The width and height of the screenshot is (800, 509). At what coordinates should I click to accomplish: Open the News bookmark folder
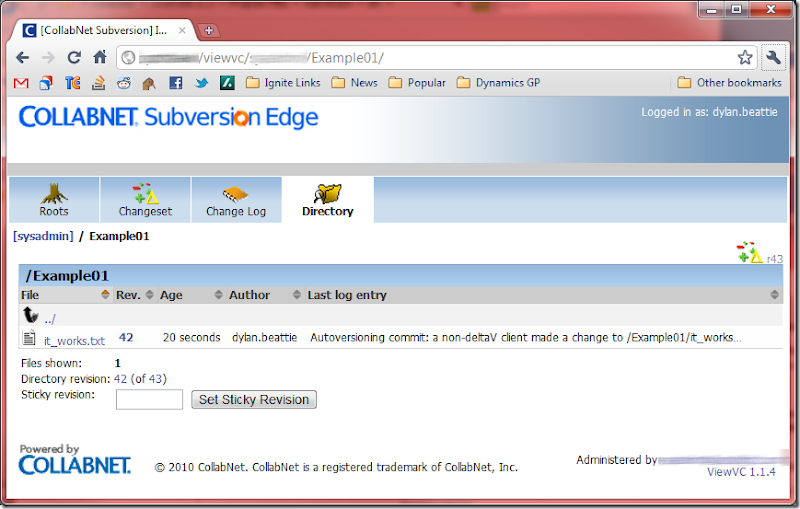(x=355, y=83)
